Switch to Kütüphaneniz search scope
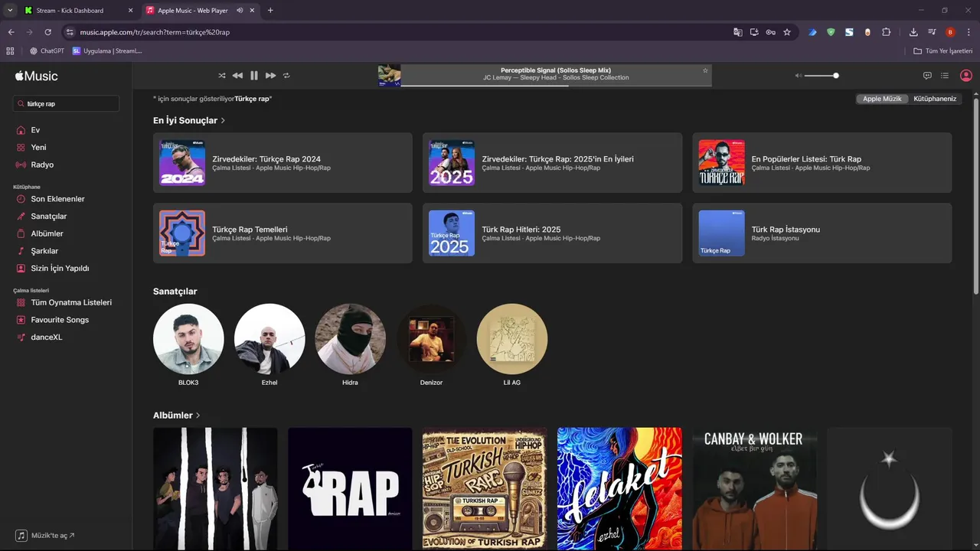This screenshot has width=980, height=551. [x=935, y=99]
